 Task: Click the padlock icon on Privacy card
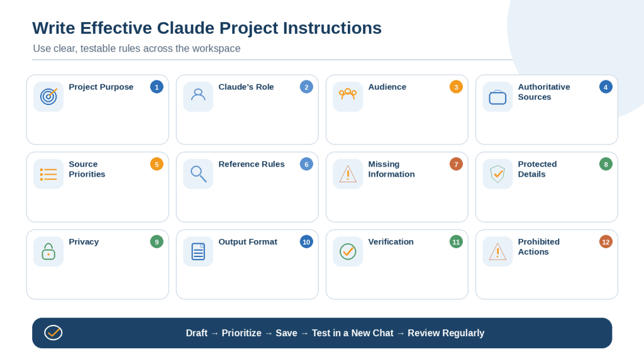48,251
